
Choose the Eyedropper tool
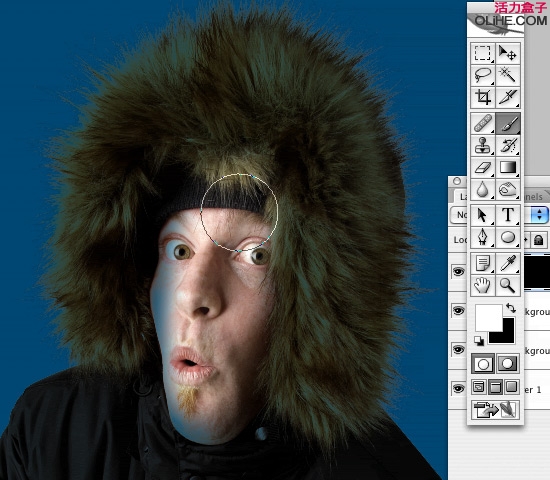point(508,263)
